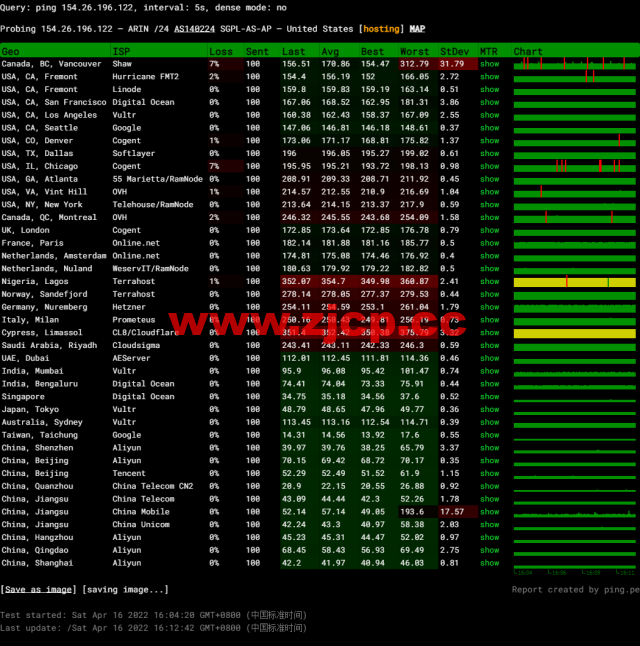
Task: Show MTR for Jiangsu China Mobile
Action: (x=490, y=511)
